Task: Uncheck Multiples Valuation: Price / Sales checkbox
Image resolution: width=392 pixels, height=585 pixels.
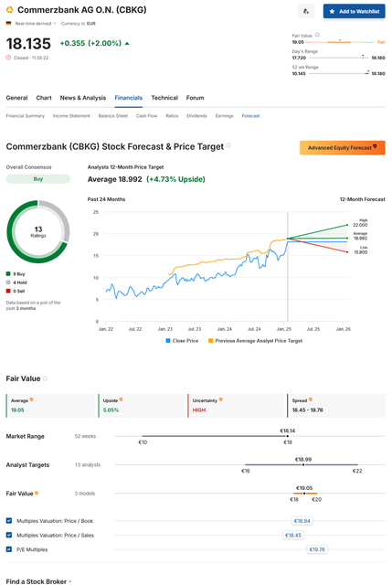Action: click(9, 535)
